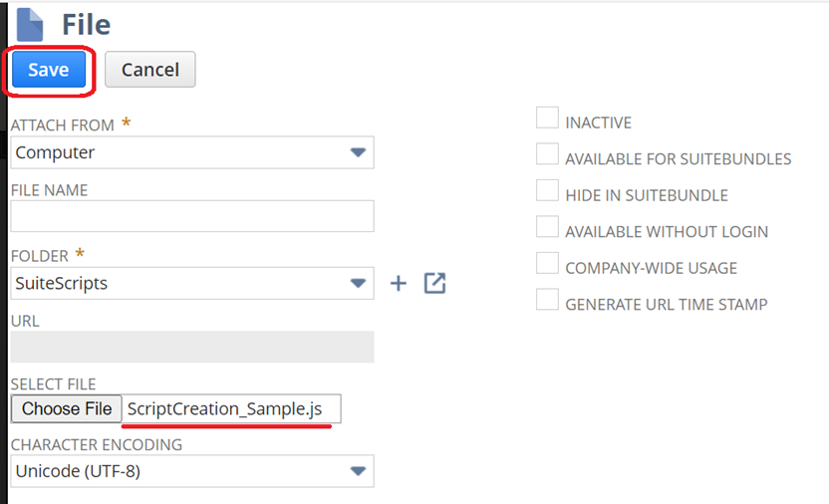Click the greyed-out URL field
This screenshot has height=504, width=829.
(x=191, y=347)
